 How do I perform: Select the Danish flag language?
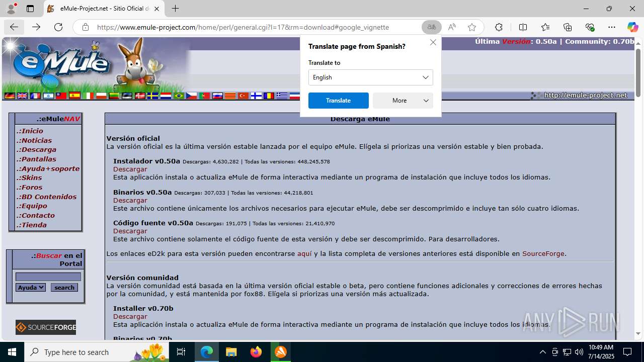pos(140,96)
